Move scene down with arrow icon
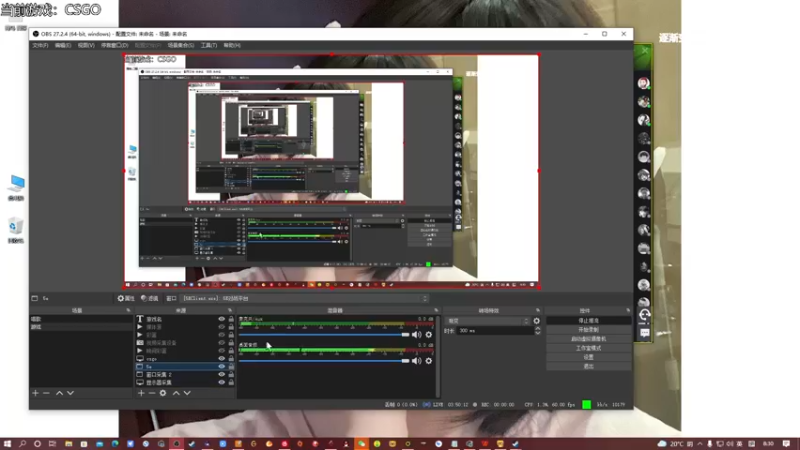The image size is (800, 450). coord(70,393)
